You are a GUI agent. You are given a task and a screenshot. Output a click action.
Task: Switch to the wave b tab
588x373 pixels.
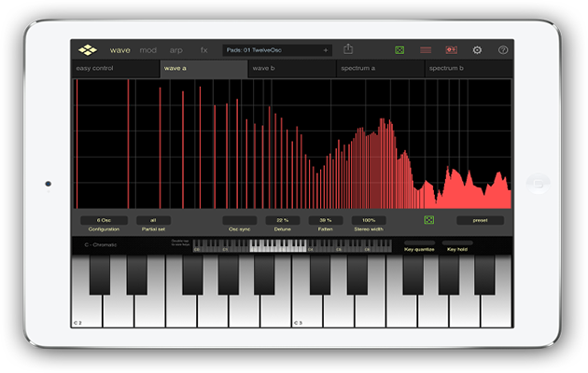click(291, 68)
